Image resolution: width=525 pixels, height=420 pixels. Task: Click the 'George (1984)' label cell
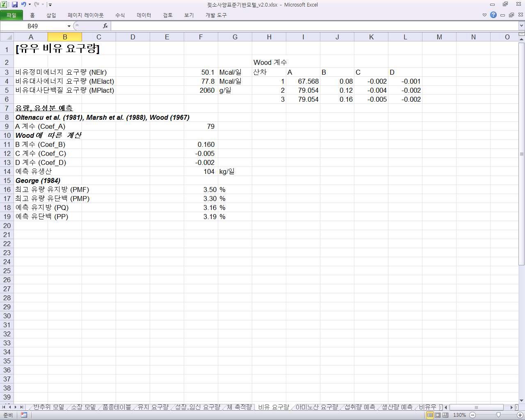click(x=38, y=180)
